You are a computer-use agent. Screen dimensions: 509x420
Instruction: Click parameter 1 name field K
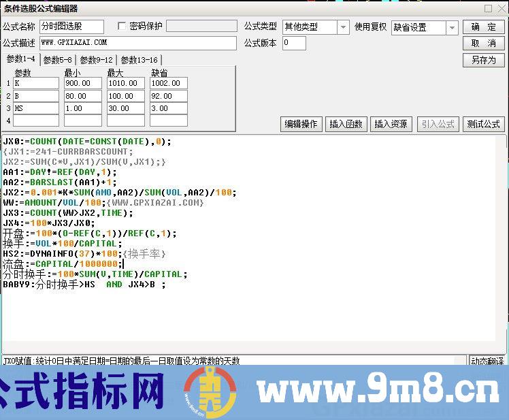click(x=36, y=83)
